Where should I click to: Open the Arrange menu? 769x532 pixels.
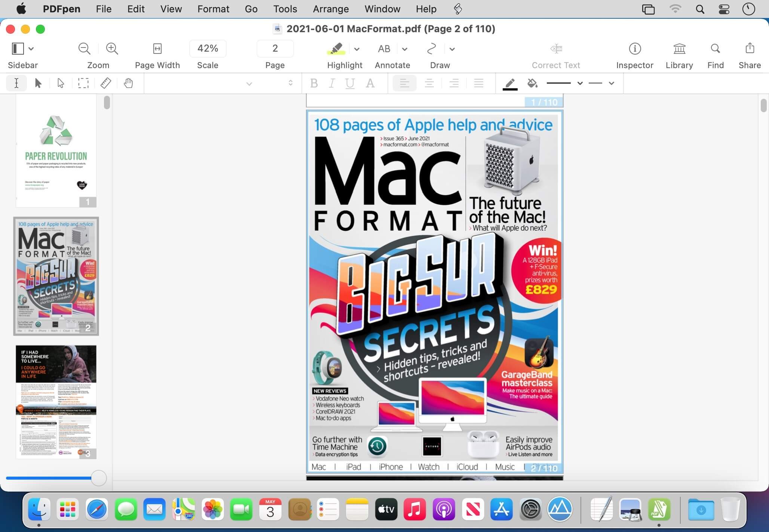point(331,9)
